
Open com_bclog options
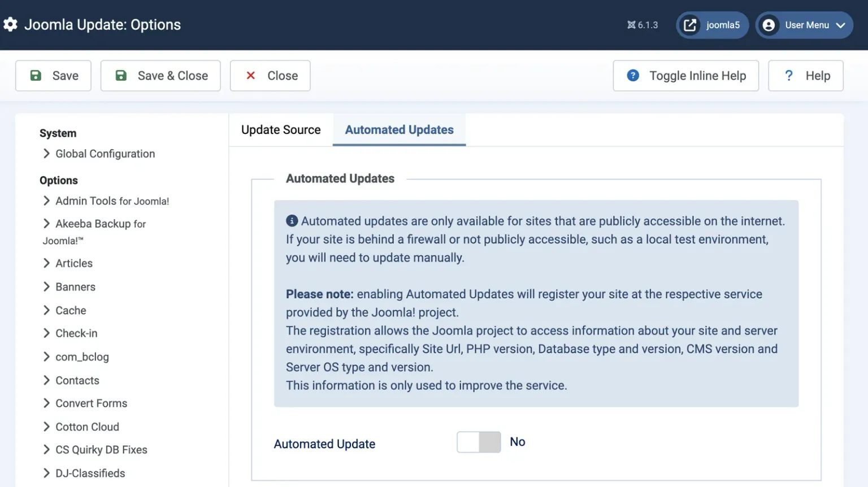[x=82, y=357]
